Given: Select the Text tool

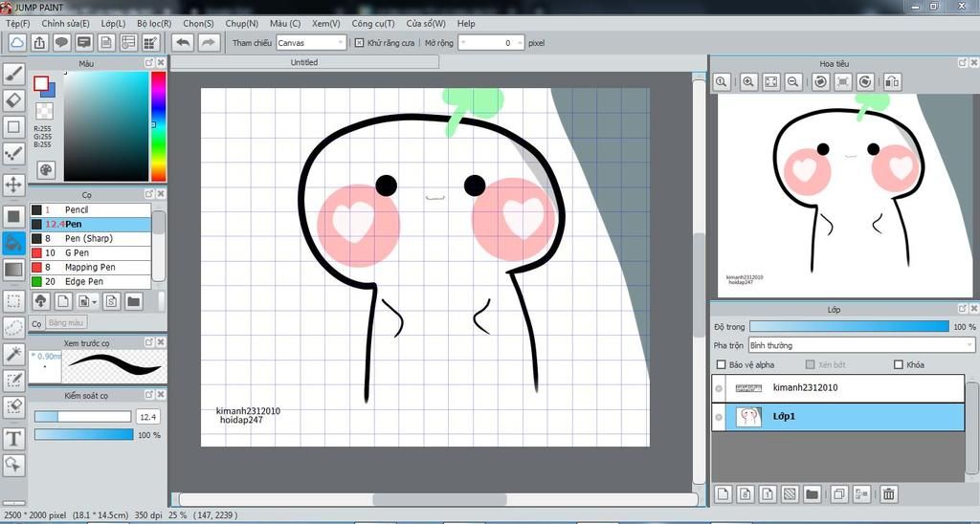Looking at the screenshot, I should point(13,439).
